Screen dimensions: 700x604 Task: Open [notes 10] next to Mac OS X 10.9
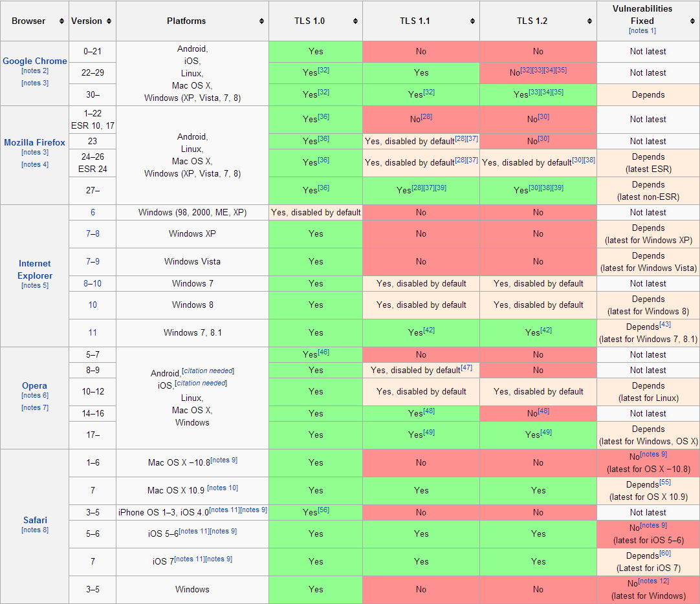(x=223, y=488)
